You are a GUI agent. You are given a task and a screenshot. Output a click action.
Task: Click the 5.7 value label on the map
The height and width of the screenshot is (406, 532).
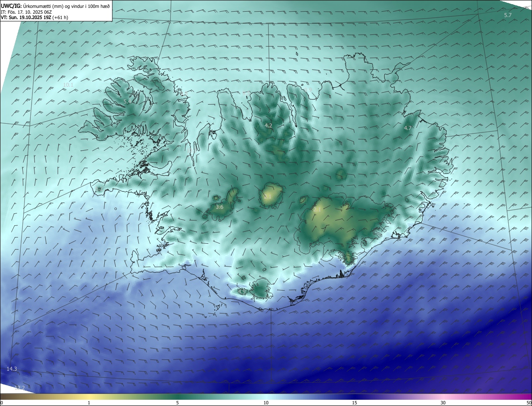click(x=508, y=15)
